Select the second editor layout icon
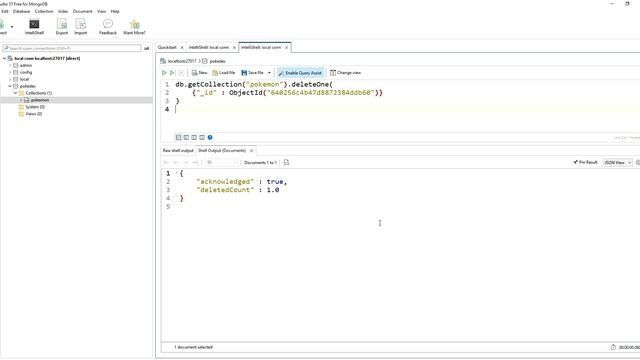The image size is (640, 360). [x=186, y=138]
